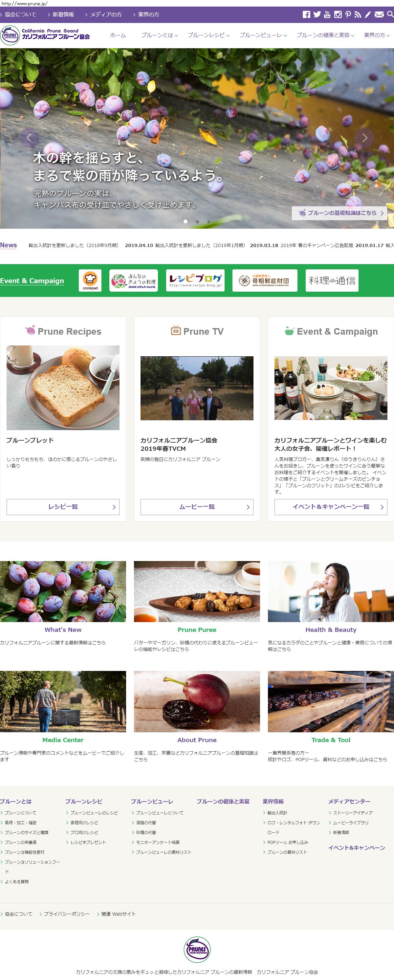The height and width of the screenshot is (980, 394).
Task: Go to the ホーム menu item
Action: (x=118, y=35)
